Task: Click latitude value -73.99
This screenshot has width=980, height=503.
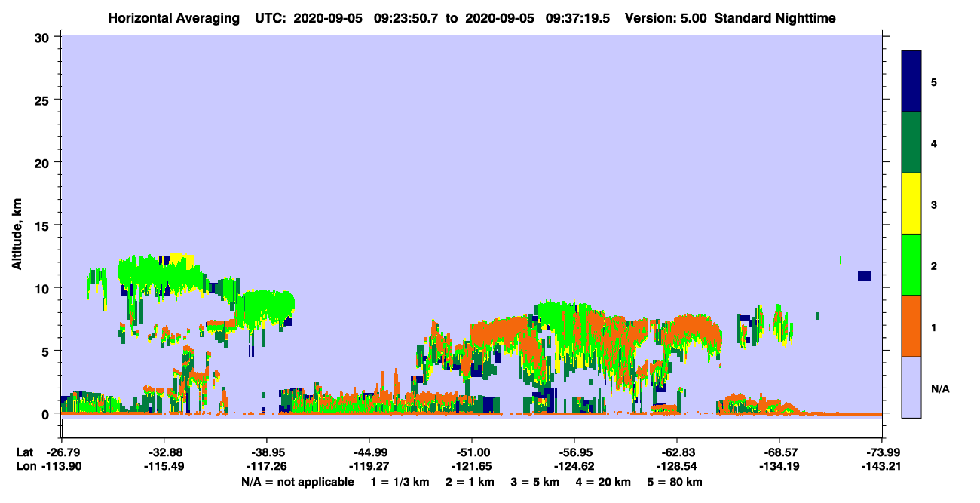Action: (x=882, y=452)
